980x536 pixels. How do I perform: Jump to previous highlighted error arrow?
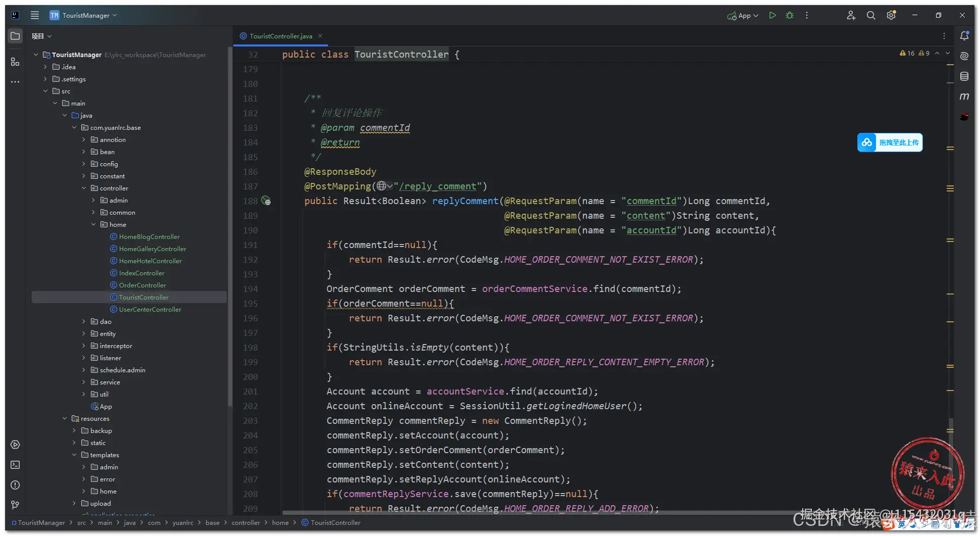[x=937, y=53]
